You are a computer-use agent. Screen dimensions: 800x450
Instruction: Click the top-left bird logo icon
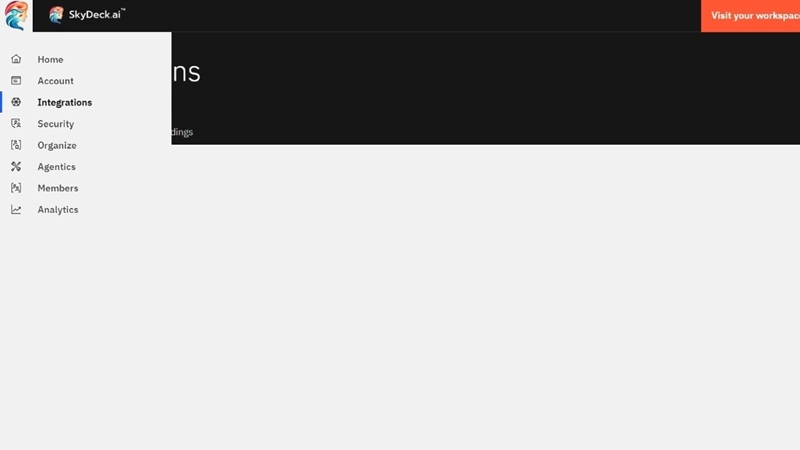[x=16, y=16]
